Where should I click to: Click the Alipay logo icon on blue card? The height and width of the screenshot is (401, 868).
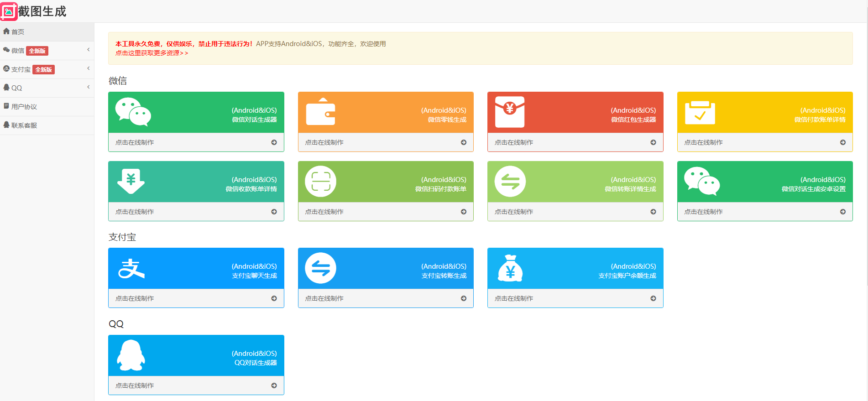(x=131, y=268)
